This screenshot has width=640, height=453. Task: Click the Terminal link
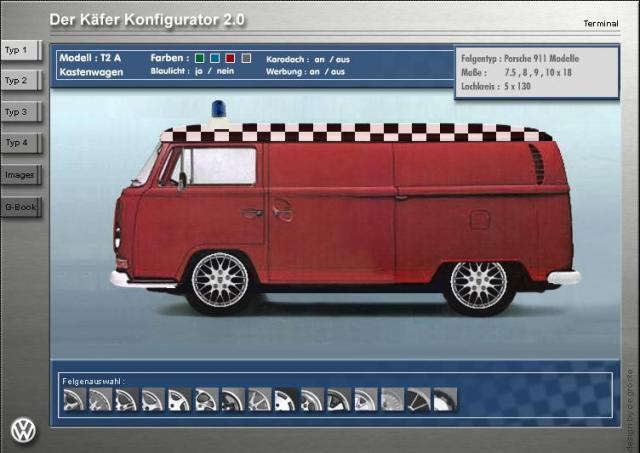[601, 24]
